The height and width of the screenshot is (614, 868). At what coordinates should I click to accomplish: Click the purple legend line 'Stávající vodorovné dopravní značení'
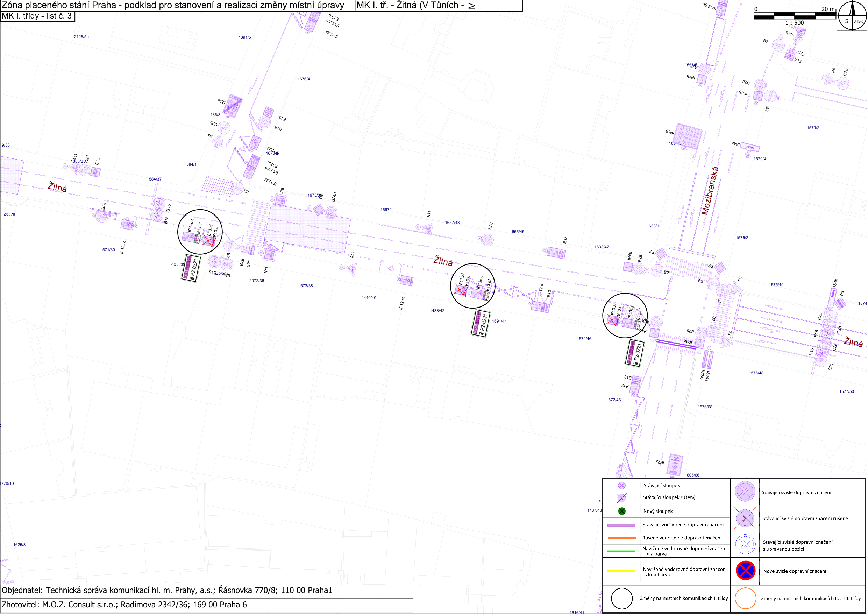pos(621,525)
